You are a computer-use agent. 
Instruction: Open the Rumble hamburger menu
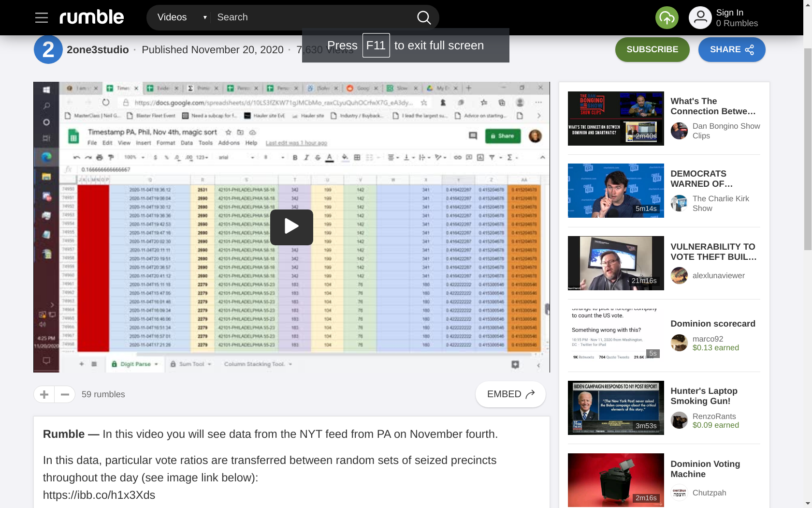pyautogui.click(x=42, y=18)
